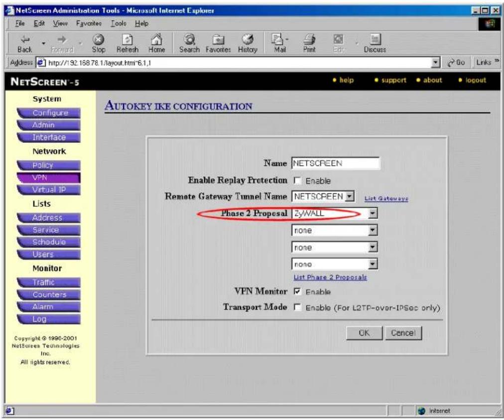Open the List Phase 2 Proposals link

coord(330,277)
